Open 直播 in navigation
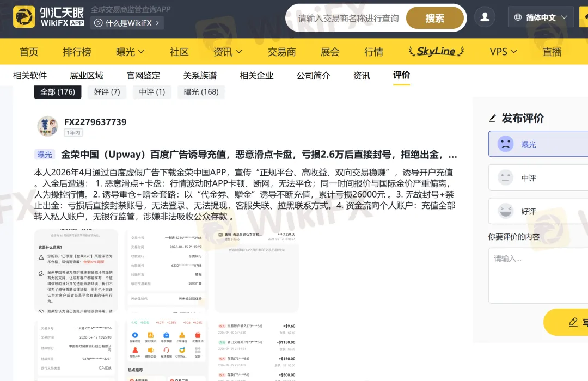This screenshot has width=588, height=381. [x=552, y=52]
